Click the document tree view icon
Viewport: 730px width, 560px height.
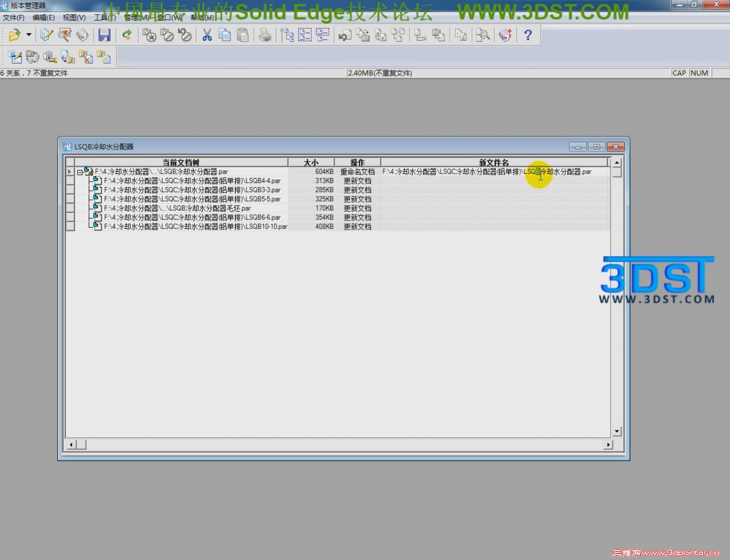[287, 35]
